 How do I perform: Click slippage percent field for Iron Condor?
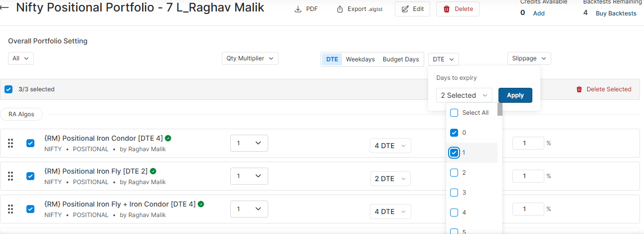(528, 143)
